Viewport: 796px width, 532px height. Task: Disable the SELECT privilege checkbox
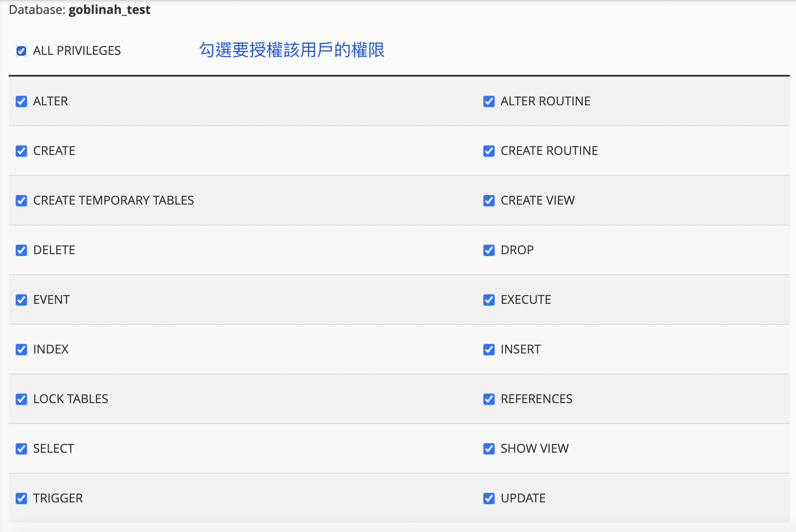pos(21,449)
